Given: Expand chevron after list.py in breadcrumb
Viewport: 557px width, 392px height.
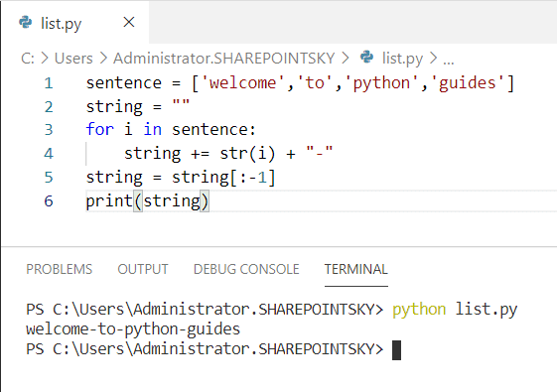Looking at the screenshot, I should [x=433, y=59].
